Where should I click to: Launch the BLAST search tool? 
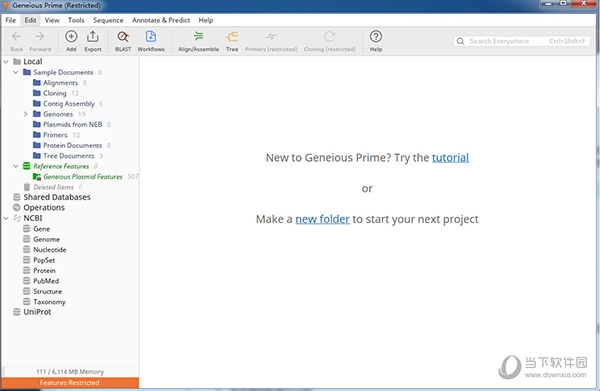click(x=123, y=37)
